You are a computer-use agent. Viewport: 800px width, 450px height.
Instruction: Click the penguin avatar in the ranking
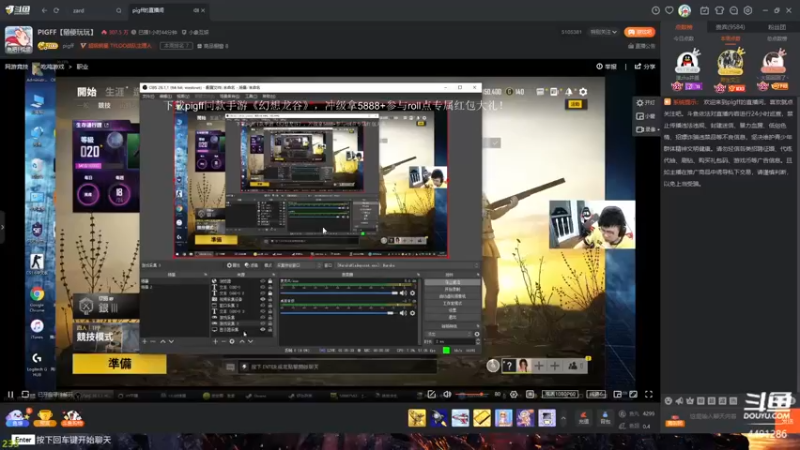[x=687, y=62]
